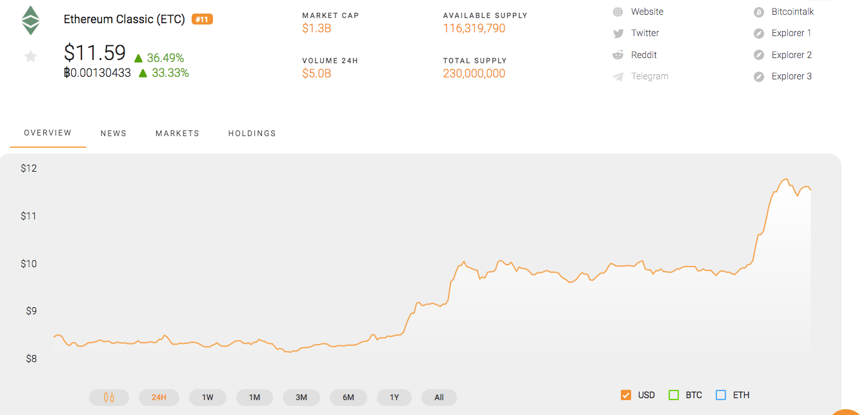Open the Explorer 3 link

click(x=791, y=76)
